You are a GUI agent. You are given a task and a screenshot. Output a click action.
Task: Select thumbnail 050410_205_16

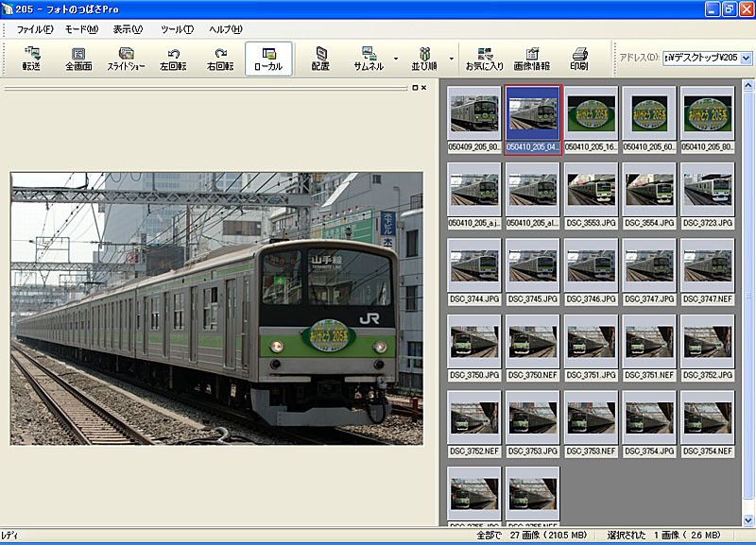click(x=591, y=120)
